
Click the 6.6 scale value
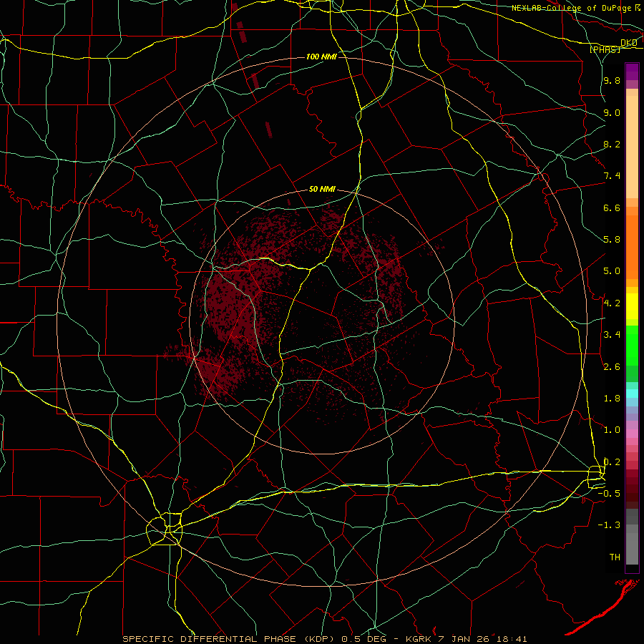(x=612, y=208)
